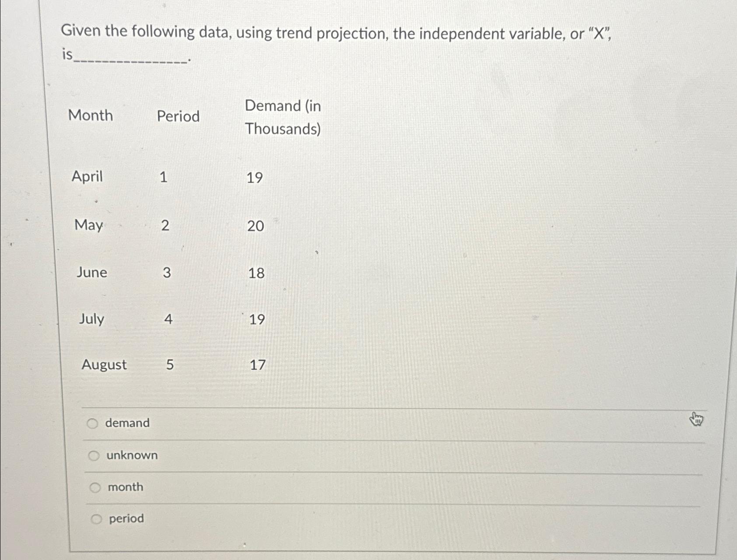Click the 'period' answer label text
Viewport: 737px width, 560px height.
pos(126,518)
